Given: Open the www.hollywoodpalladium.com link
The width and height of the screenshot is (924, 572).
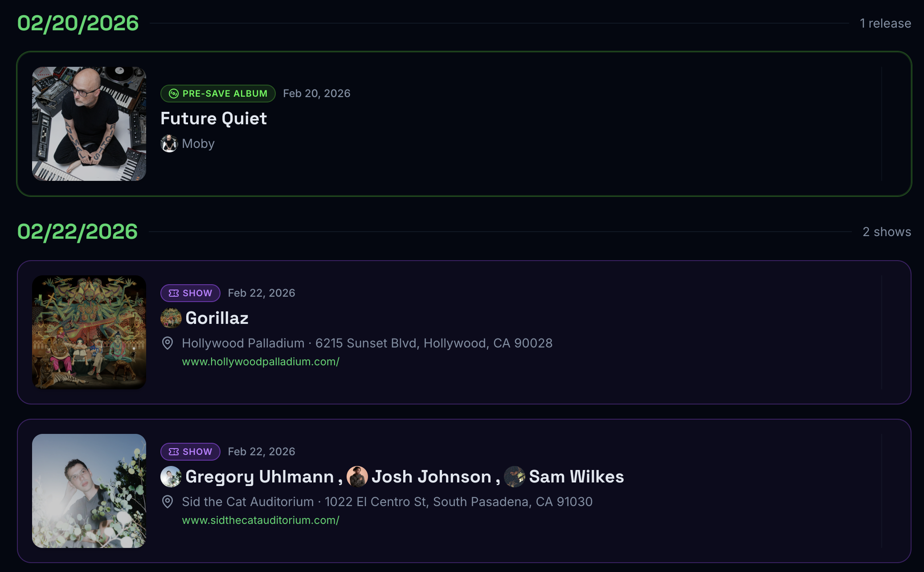Looking at the screenshot, I should [261, 362].
